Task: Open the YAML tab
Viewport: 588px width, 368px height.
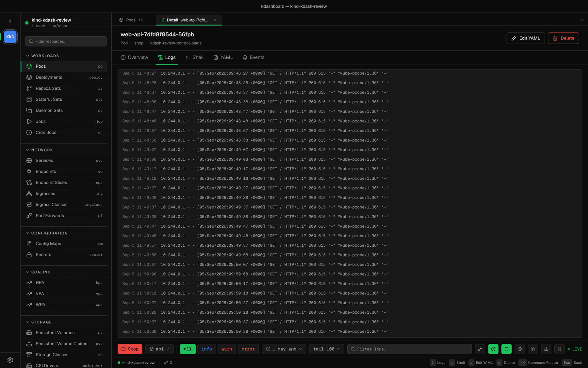Action: (x=223, y=57)
